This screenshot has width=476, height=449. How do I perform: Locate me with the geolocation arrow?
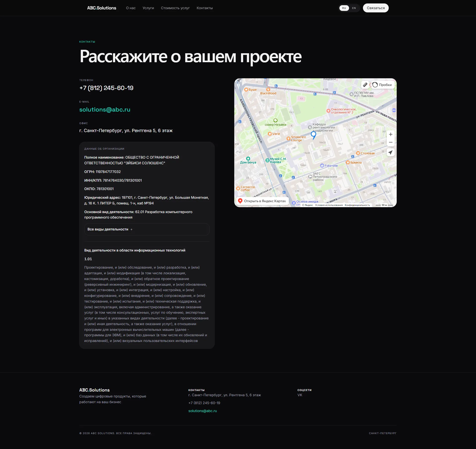390,152
